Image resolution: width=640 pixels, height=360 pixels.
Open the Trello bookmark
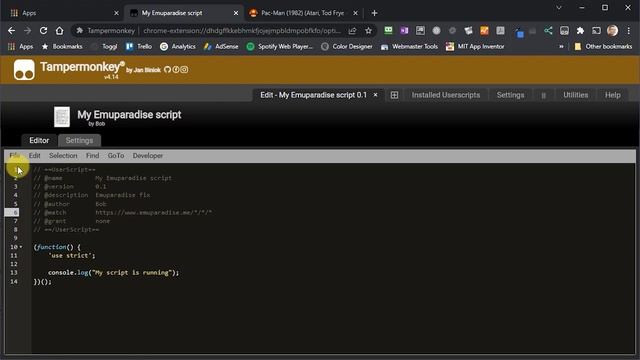click(139, 47)
